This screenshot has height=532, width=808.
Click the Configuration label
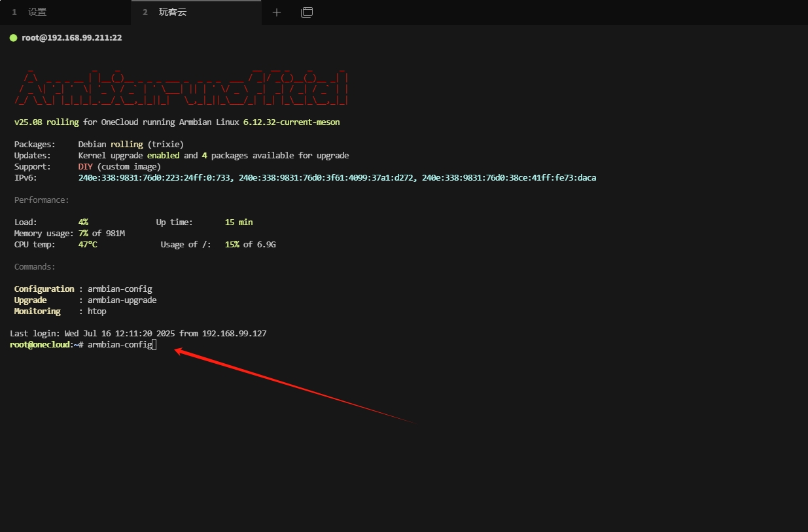coord(44,289)
